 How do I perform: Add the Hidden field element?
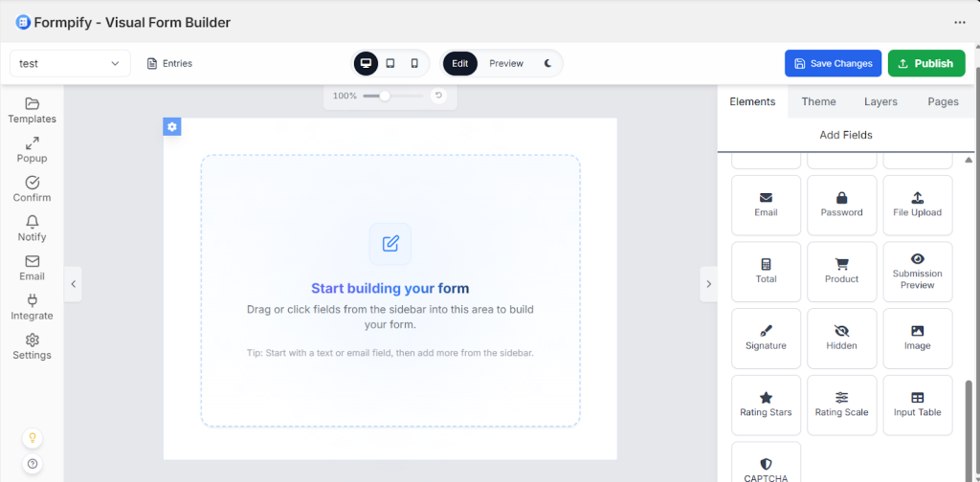tap(841, 338)
